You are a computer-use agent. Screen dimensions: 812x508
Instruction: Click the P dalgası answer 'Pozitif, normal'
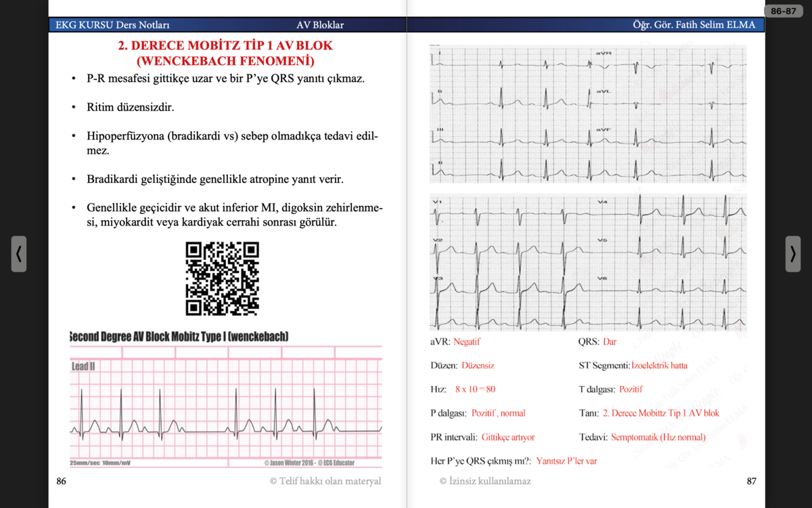498,413
